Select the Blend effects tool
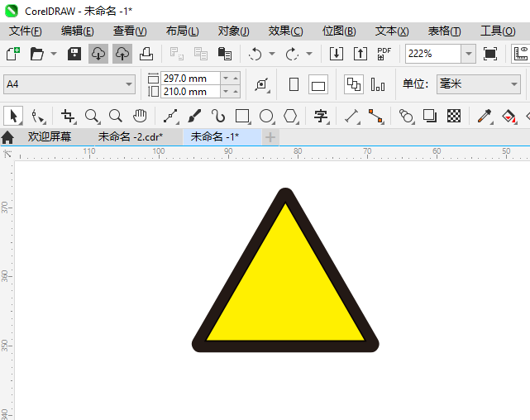The width and height of the screenshot is (530, 420). tap(406, 117)
